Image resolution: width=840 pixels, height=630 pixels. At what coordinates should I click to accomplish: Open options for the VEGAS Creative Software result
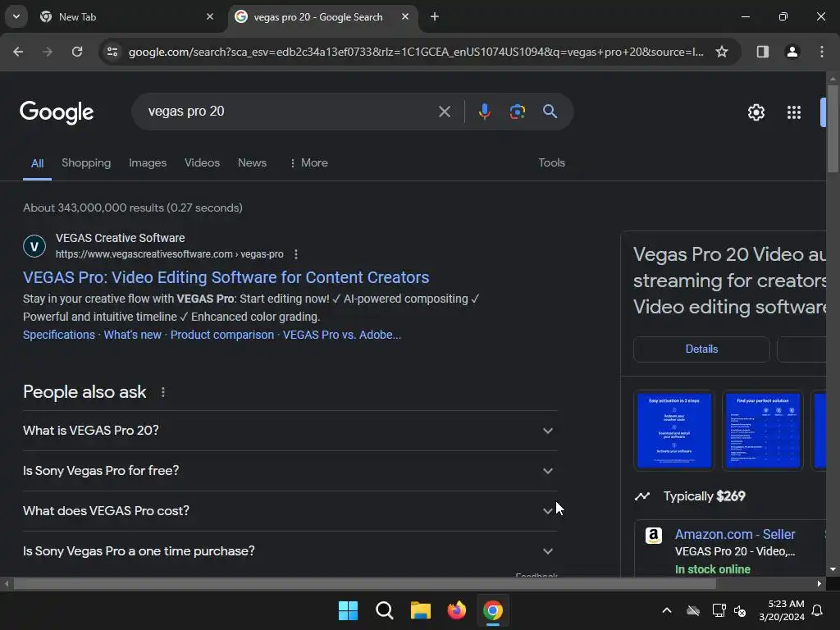tap(295, 254)
